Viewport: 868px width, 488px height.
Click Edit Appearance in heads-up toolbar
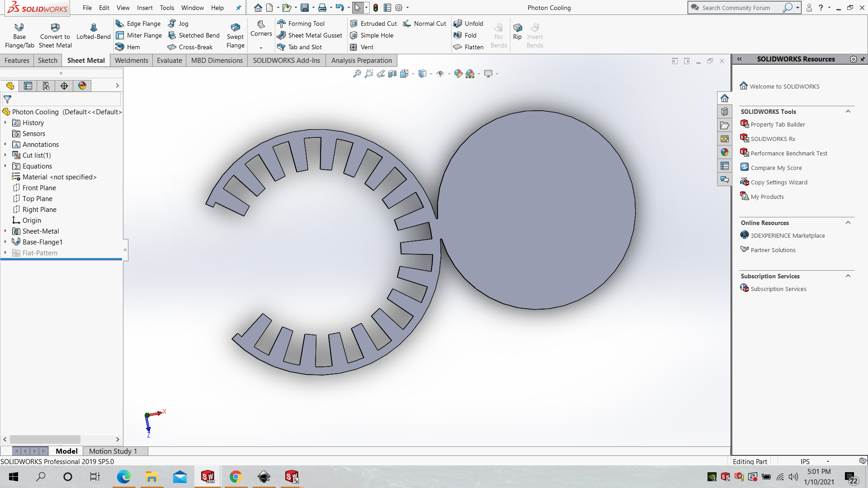[x=458, y=74]
